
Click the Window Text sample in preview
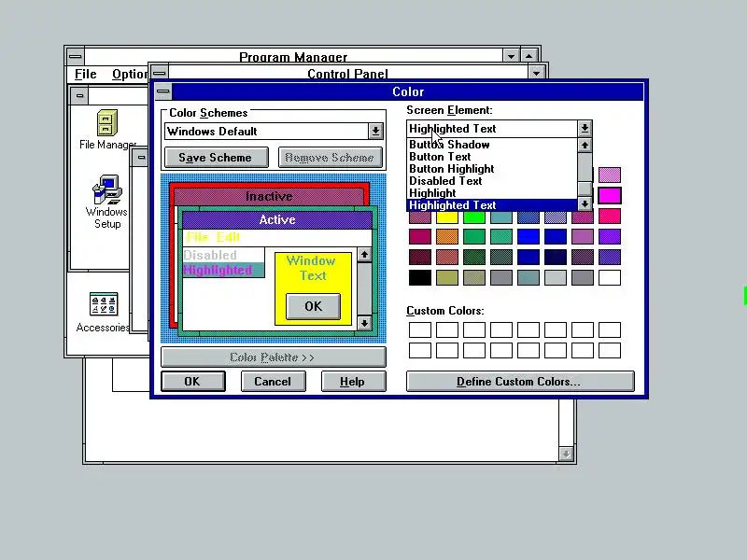312,268
